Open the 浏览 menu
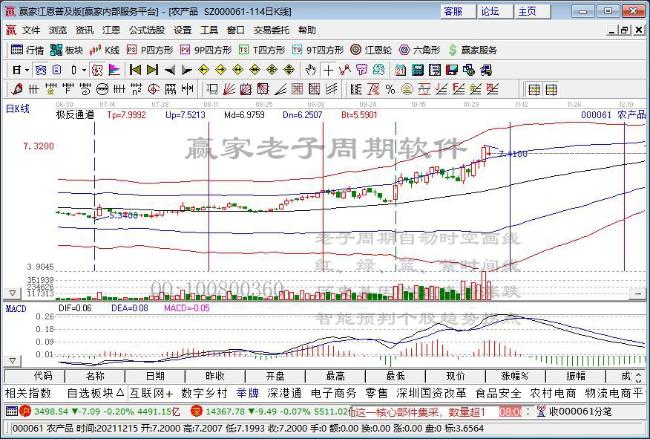The image size is (650, 439). (x=58, y=30)
